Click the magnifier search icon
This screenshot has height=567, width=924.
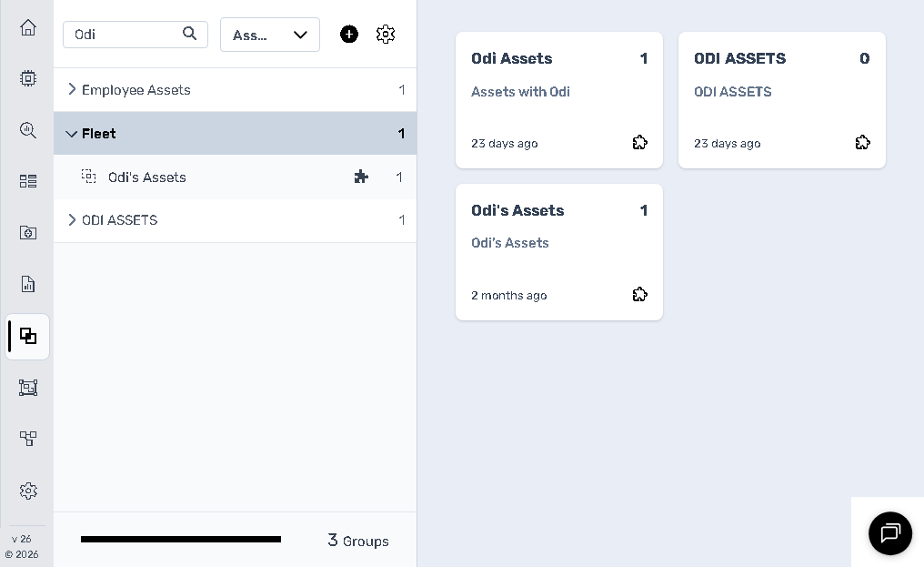coord(189,34)
